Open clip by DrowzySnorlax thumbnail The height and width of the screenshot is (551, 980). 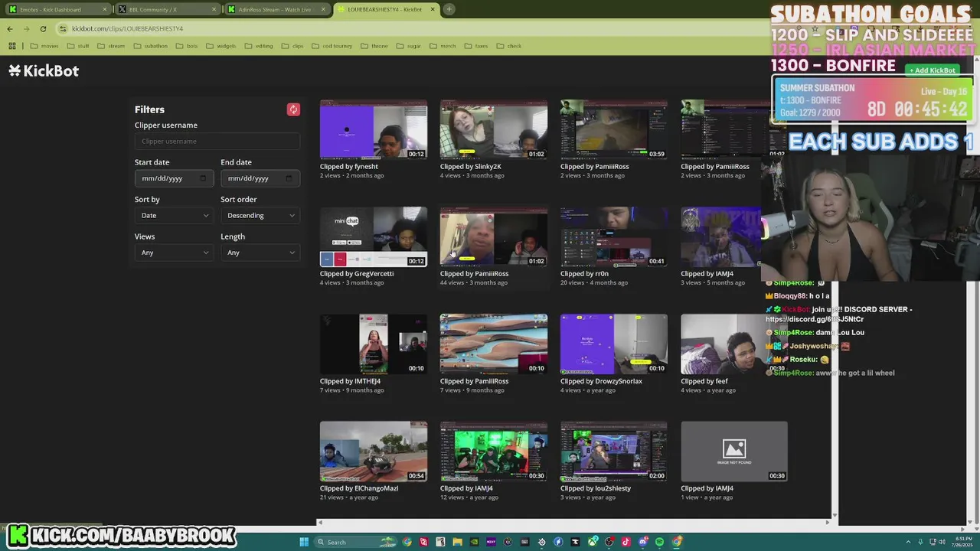pos(614,344)
